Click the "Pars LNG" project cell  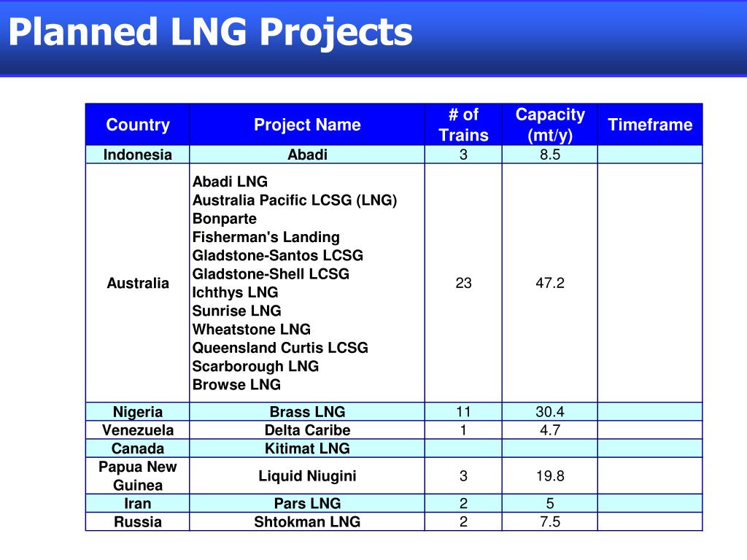[x=307, y=504]
